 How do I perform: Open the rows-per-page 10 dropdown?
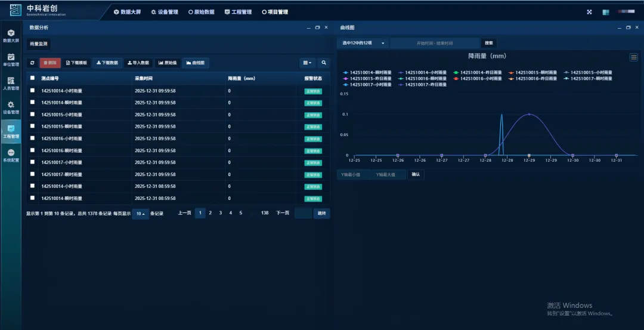click(140, 214)
